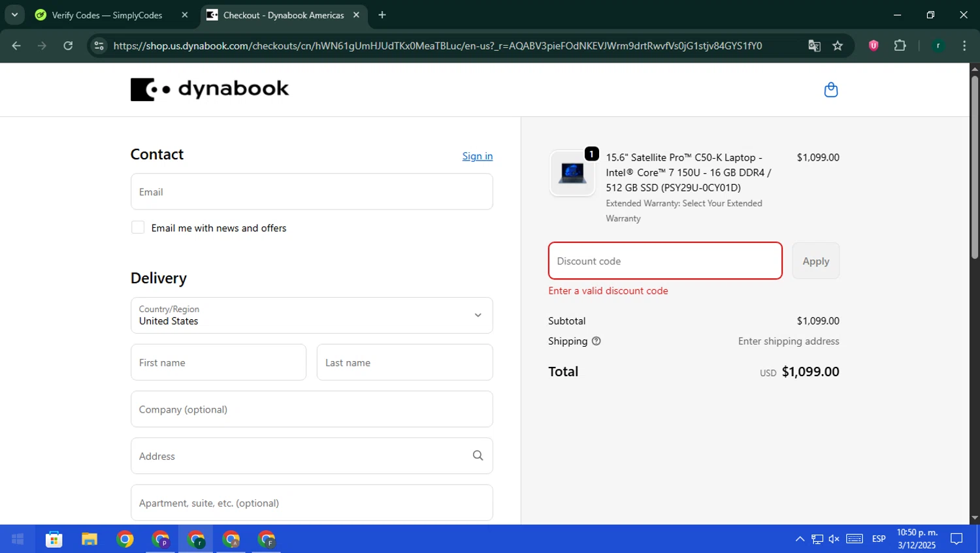Open the taskbar clock showing 10:50 p. m.
This screenshot has height=553, width=980.
click(917, 539)
